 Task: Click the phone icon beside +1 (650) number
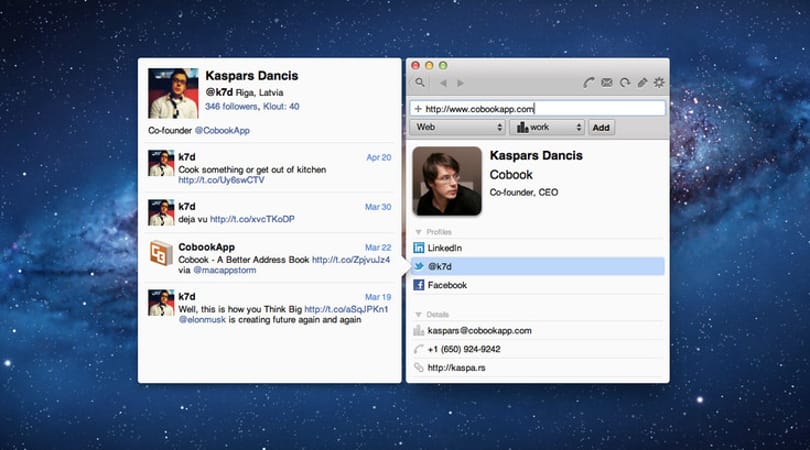tap(419, 349)
